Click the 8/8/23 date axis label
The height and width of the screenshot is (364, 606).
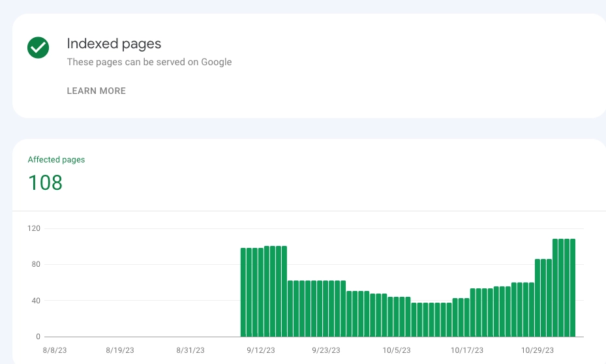55,350
